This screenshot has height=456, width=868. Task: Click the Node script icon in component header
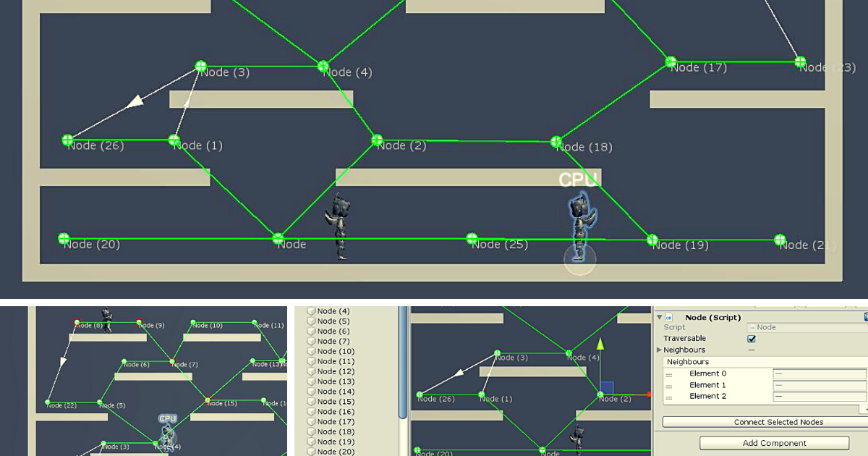coord(668,317)
